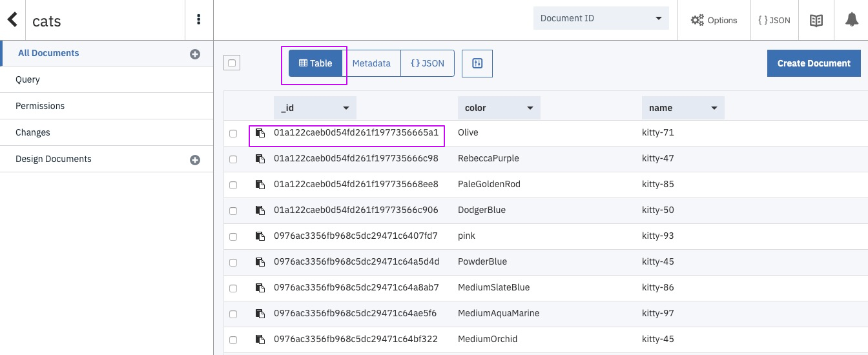
Task: Click the Options button in header
Action: (x=714, y=20)
